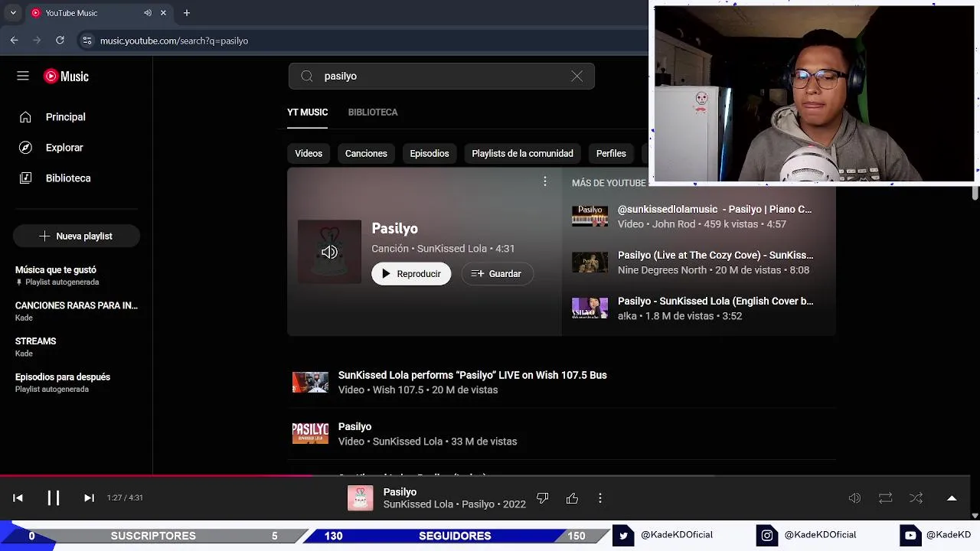Filter results by Episodios chip
The width and height of the screenshot is (980, 551).
click(x=430, y=153)
